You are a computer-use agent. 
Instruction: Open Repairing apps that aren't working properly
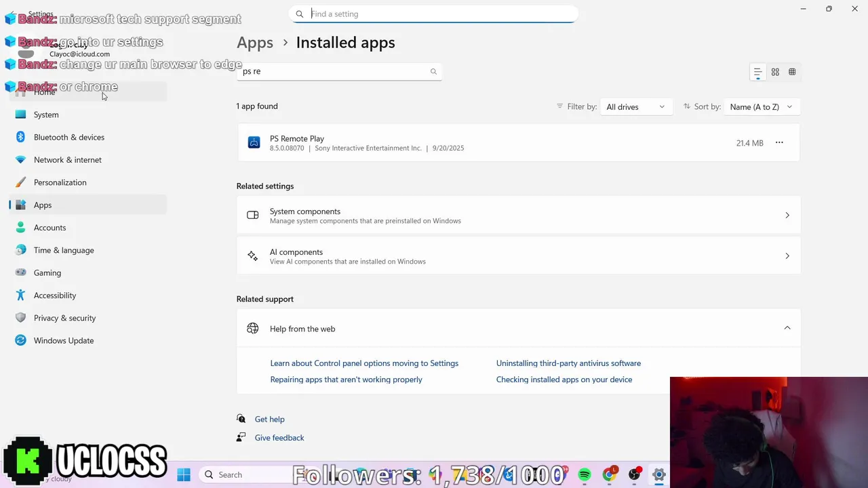pos(346,380)
